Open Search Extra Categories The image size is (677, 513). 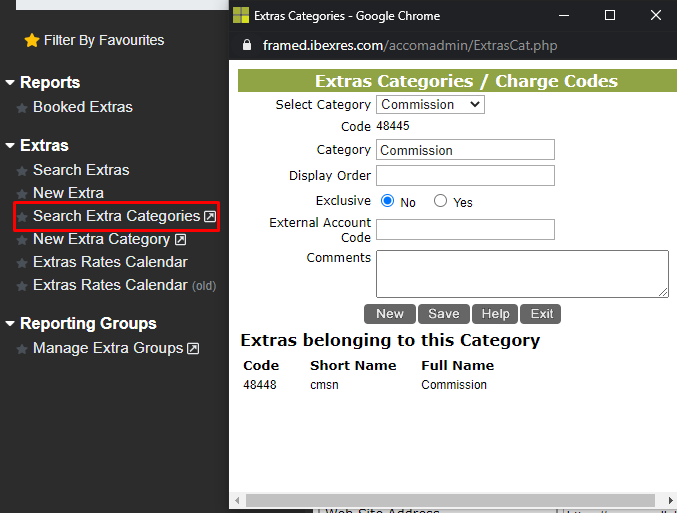tap(117, 216)
